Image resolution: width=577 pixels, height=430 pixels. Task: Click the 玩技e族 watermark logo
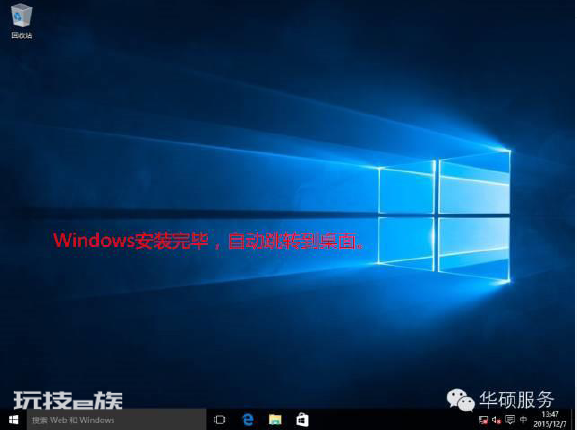pos(68,400)
